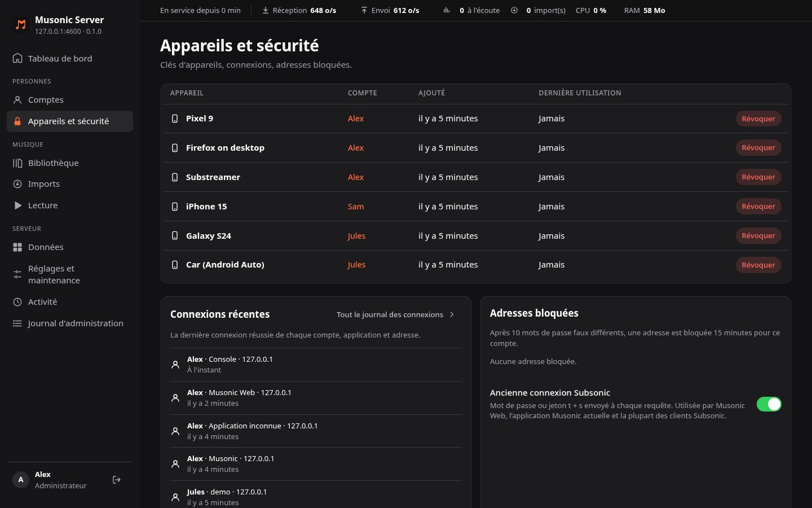Click user icon for Alex Musonic Web connection
This screenshot has width=812, height=508.
[175, 398]
